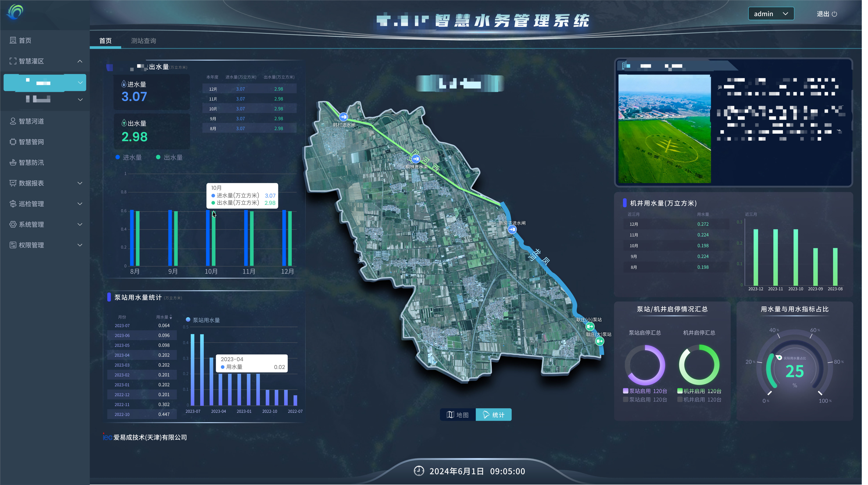868x485 pixels.
Task: Click the 2023-04 row in 泵站用水量 table
Action: click(x=142, y=355)
